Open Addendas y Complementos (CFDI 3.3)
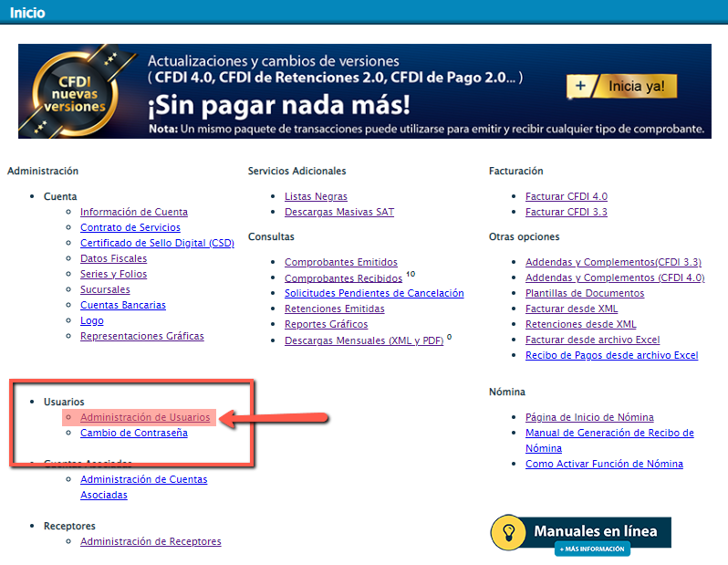The image size is (728, 565). click(613, 262)
